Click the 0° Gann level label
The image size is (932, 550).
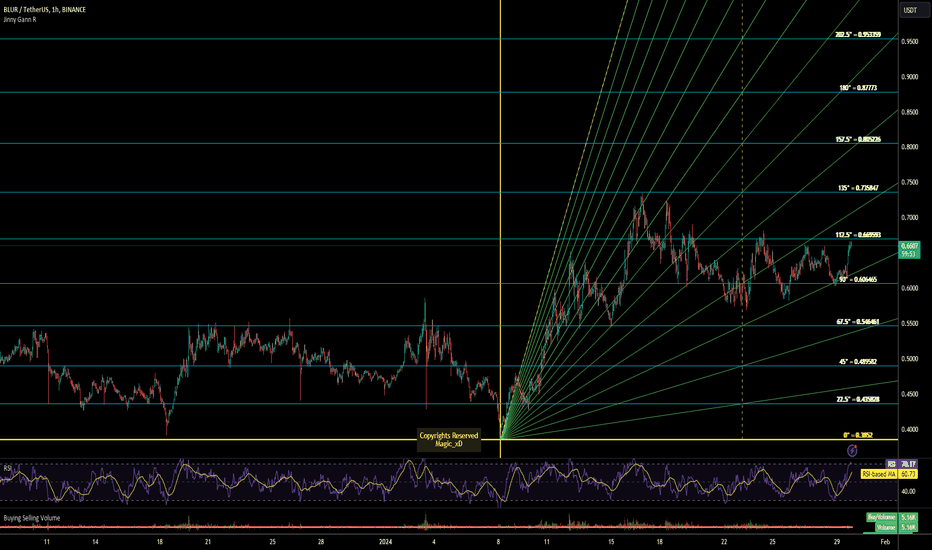click(858, 435)
